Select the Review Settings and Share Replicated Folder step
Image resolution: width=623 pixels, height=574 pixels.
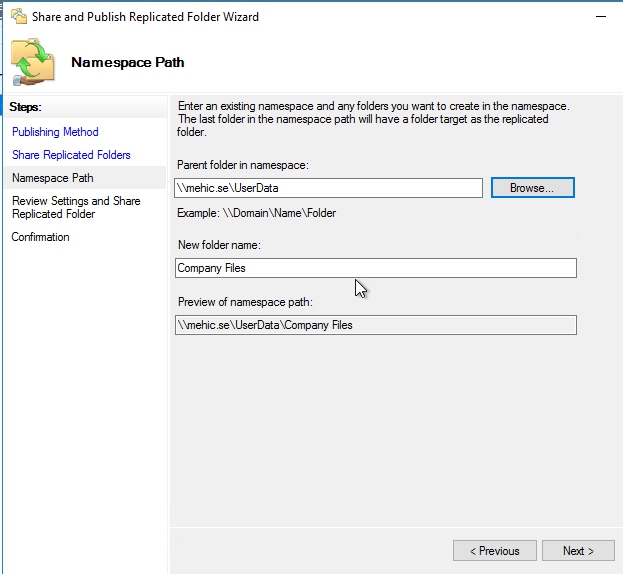[76, 207]
